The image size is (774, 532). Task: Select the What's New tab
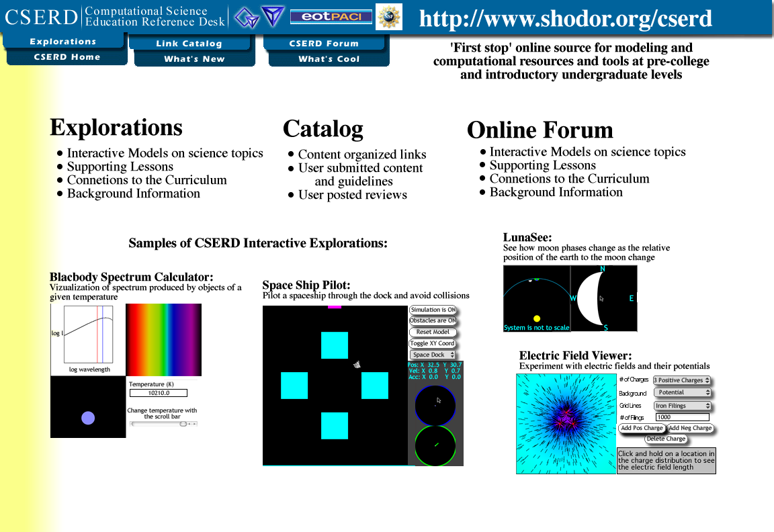point(194,58)
